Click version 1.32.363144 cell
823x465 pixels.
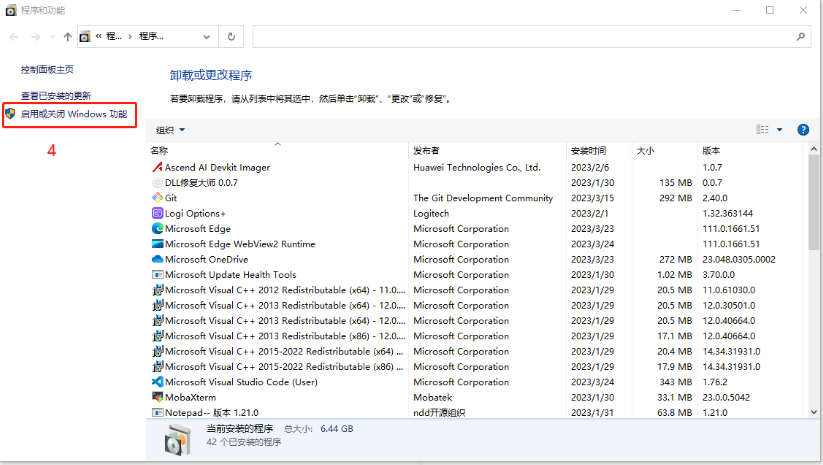[727, 213]
